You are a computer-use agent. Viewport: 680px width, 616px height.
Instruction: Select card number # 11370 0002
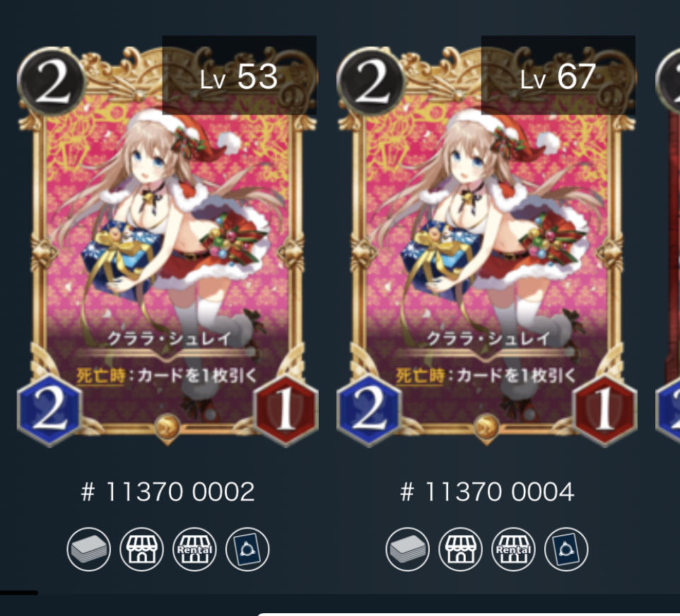(168, 492)
